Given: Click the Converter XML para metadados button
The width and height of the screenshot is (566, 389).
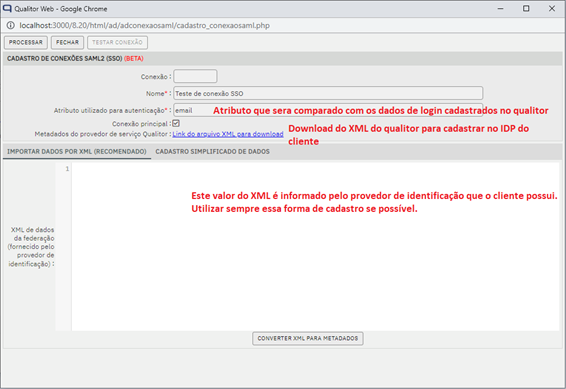Looking at the screenshot, I should [308, 338].
